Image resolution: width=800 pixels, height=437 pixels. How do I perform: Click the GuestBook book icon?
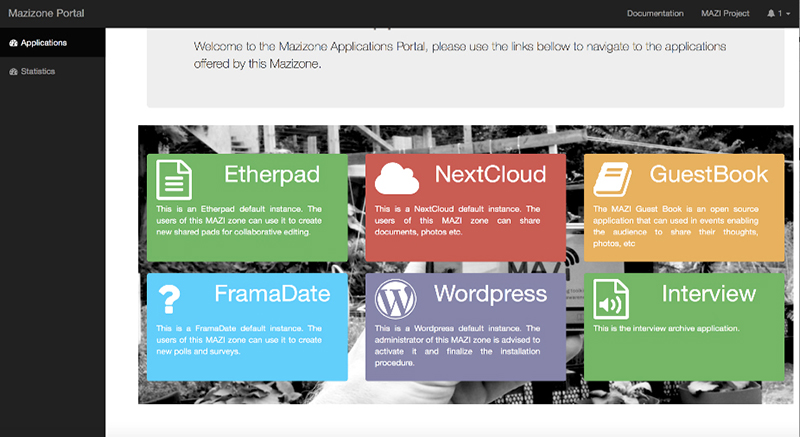coord(612,179)
